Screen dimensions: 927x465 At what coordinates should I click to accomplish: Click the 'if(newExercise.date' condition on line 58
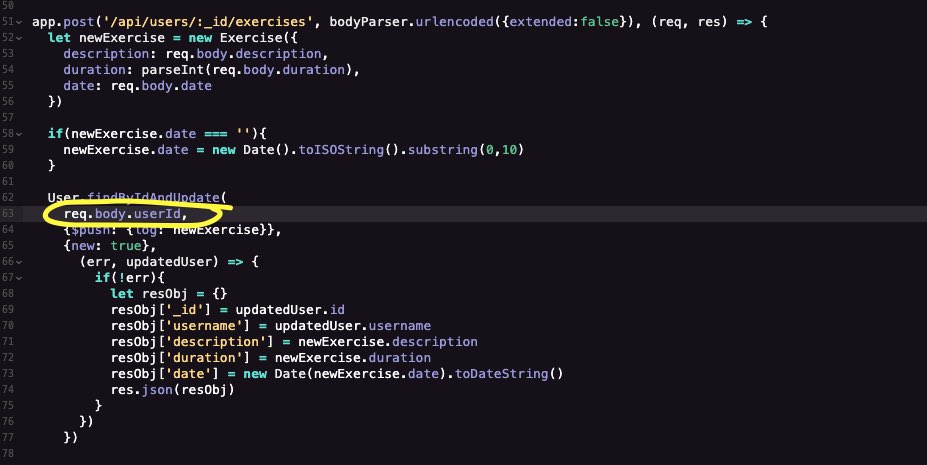122,134
